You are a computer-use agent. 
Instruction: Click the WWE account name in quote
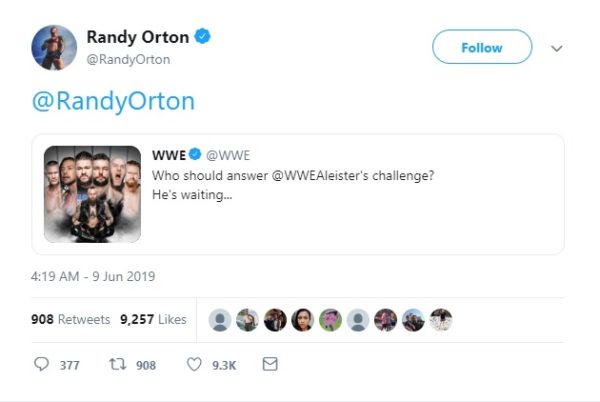(167, 155)
